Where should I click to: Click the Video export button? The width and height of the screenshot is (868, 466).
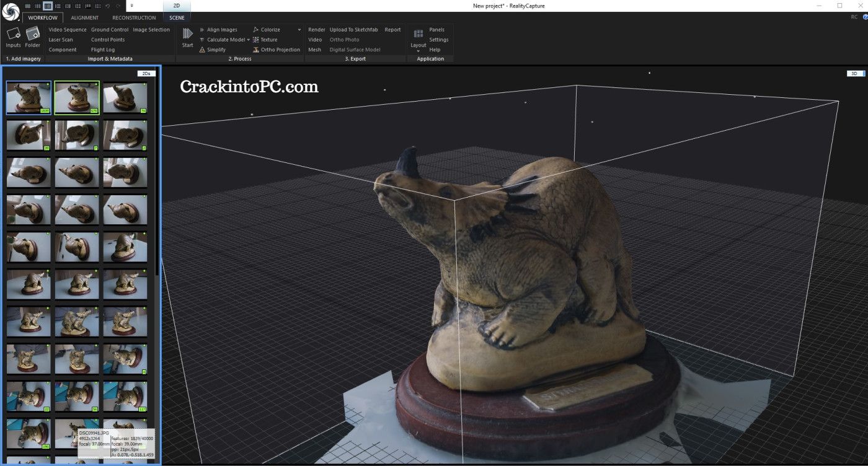[315, 40]
